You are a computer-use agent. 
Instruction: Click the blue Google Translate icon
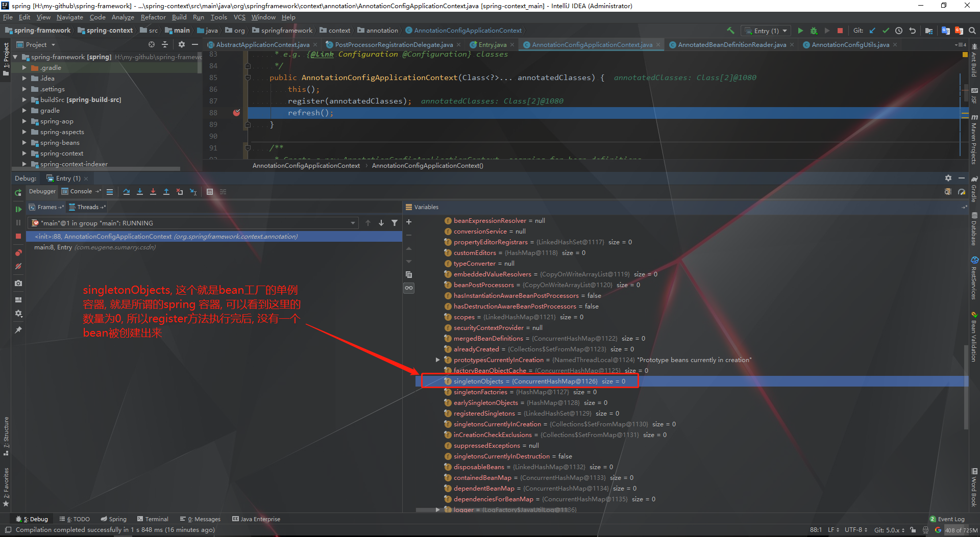pos(946,31)
